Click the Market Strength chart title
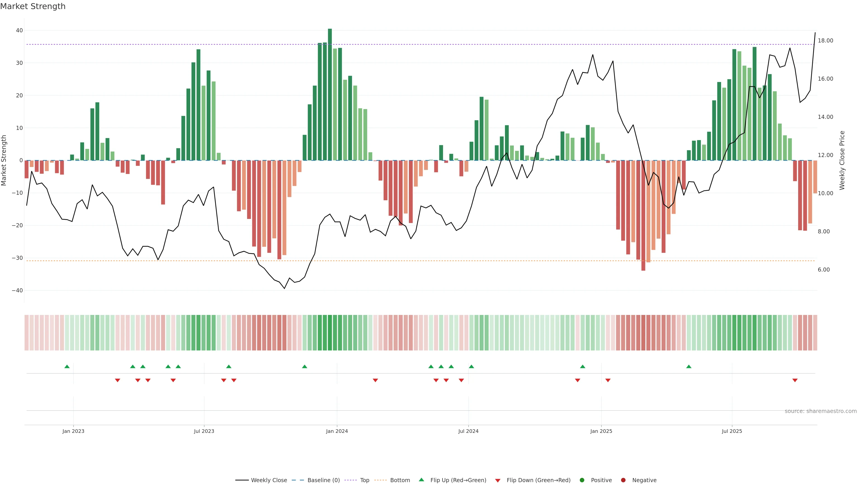868x488 pixels. pyautogui.click(x=33, y=6)
